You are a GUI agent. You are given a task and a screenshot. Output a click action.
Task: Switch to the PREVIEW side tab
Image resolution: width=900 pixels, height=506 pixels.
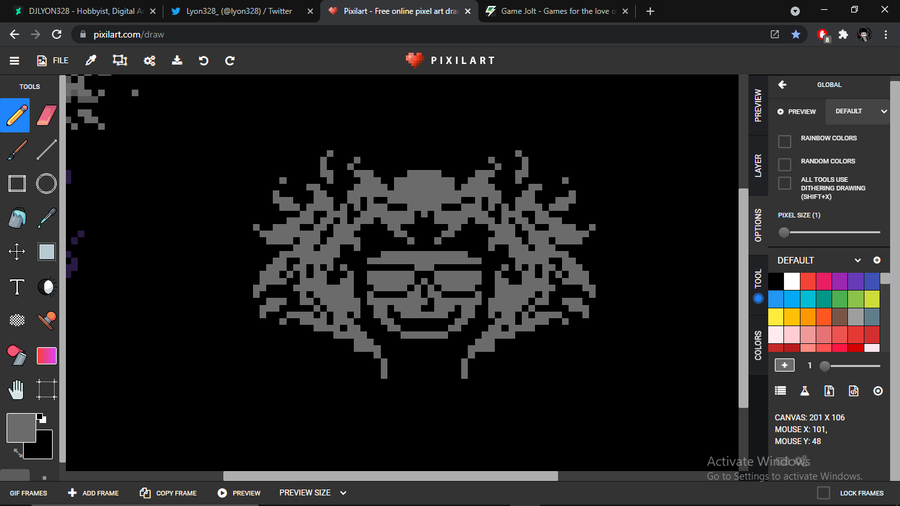(x=758, y=106)
